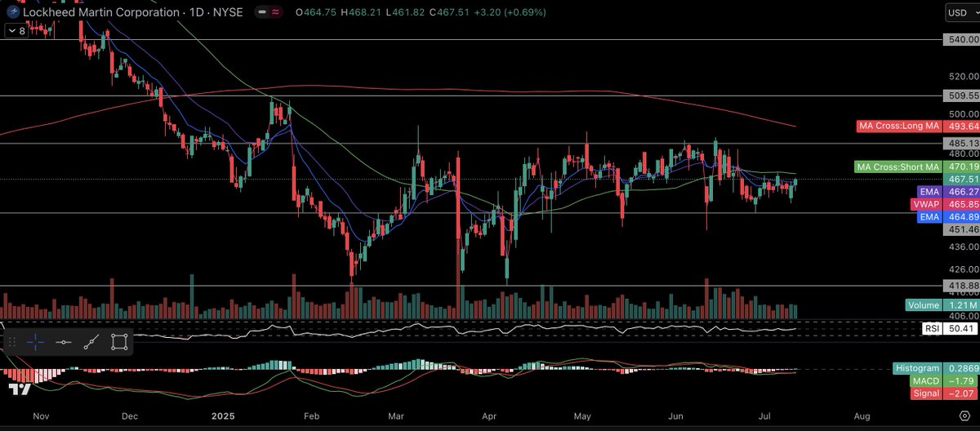The width and height of the screenshot is (980, 431).
Task: Open chart settings hexagon gear icon
Action: 964,415
